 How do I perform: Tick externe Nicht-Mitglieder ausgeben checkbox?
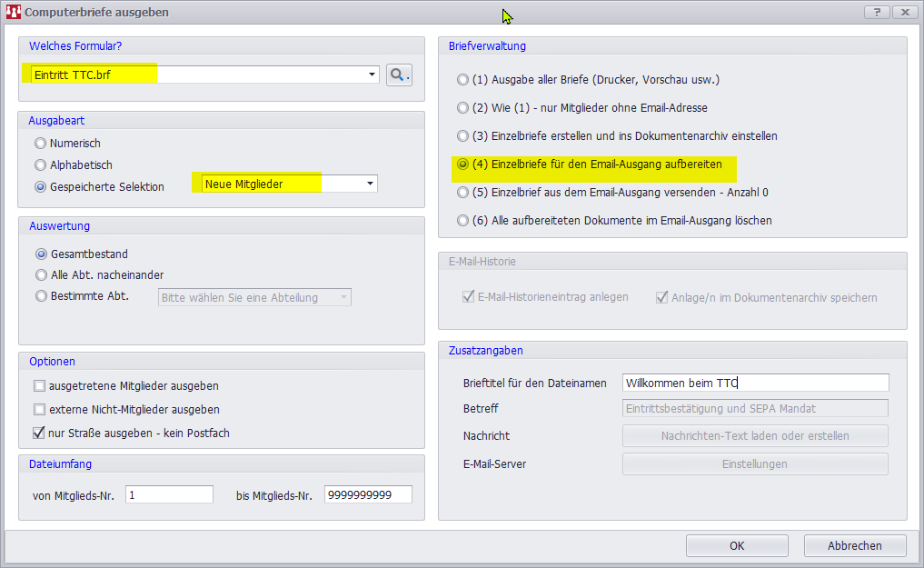[x=39, y=410]
